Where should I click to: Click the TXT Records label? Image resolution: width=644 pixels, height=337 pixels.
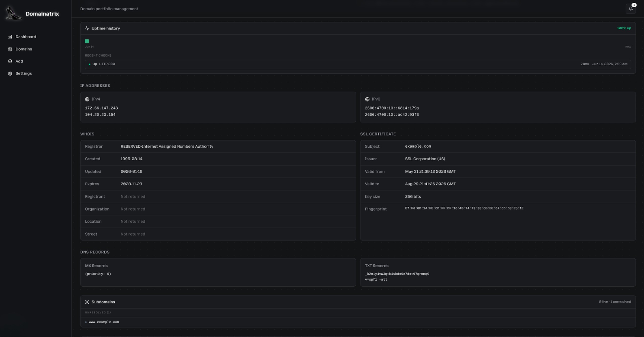(x=377, y=266)
